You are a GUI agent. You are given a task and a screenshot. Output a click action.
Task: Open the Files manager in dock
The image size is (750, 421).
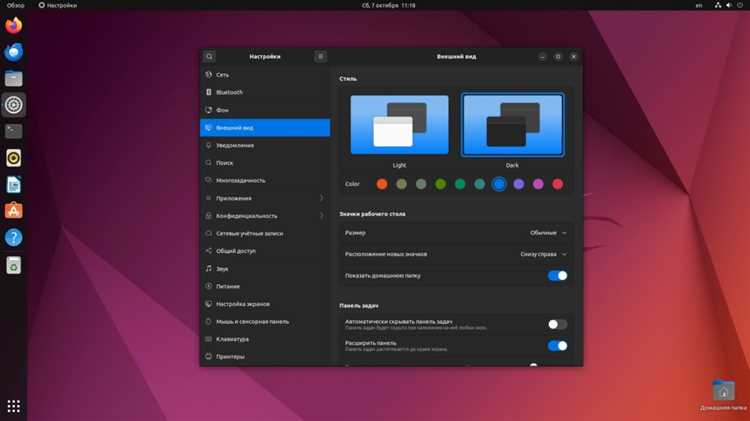pos(13,78)
